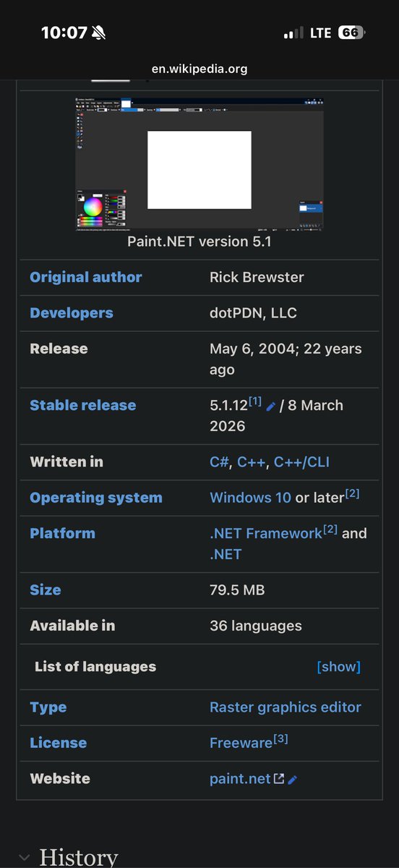Tap the 'Paint.NET version 5.1' caption

199,242
